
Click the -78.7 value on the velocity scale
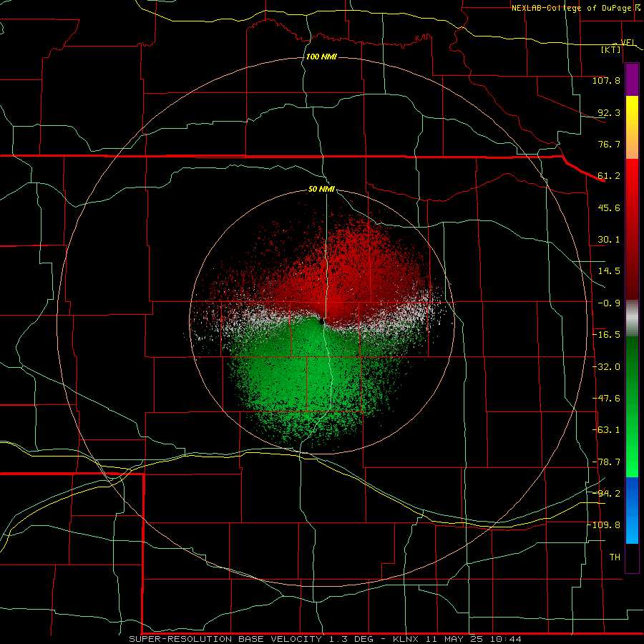(x=606, y=462)
